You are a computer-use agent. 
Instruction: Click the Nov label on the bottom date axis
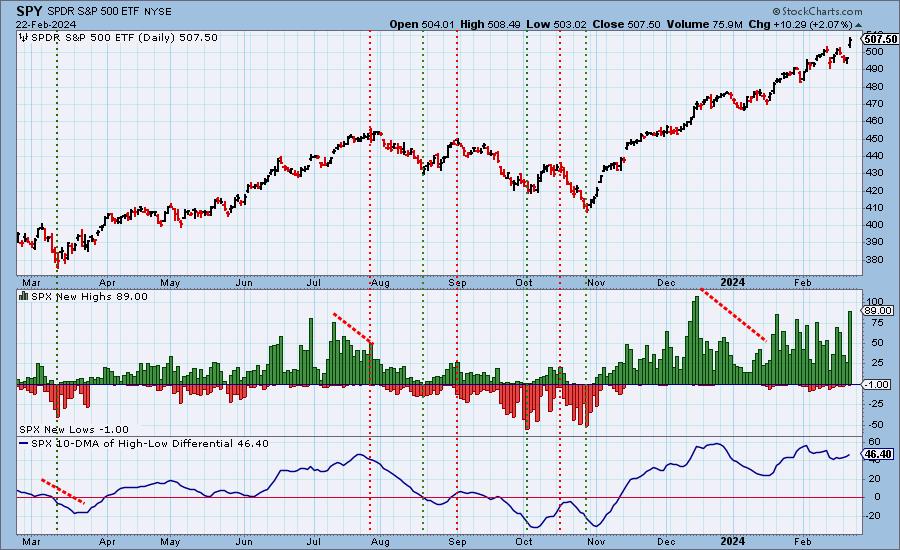[x=596, y=541]
